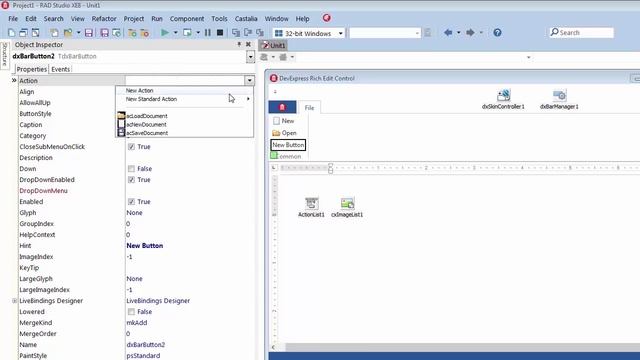The image size is (640, 360).
Task: Click the blue Forward navigation arrow
Action: coord(470,33)
